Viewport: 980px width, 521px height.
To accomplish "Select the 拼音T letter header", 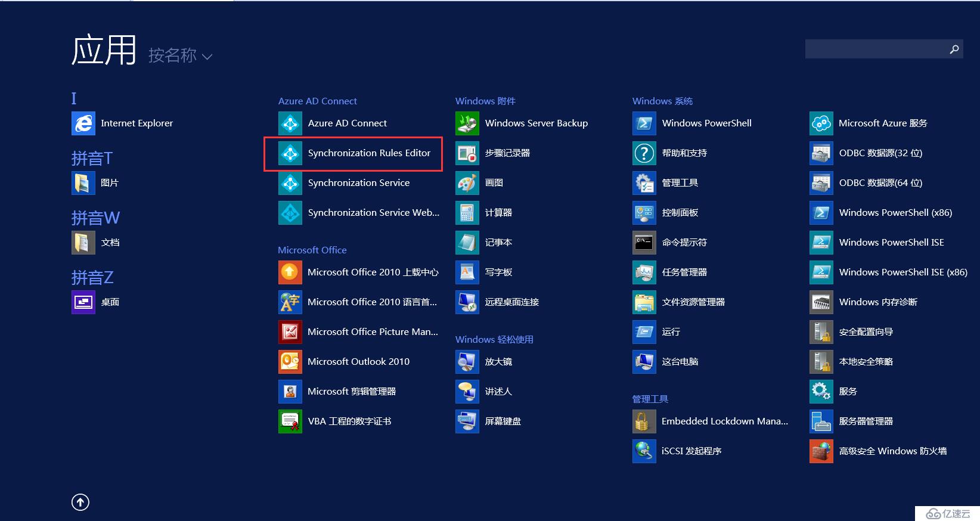I will [x=92, y=159].
